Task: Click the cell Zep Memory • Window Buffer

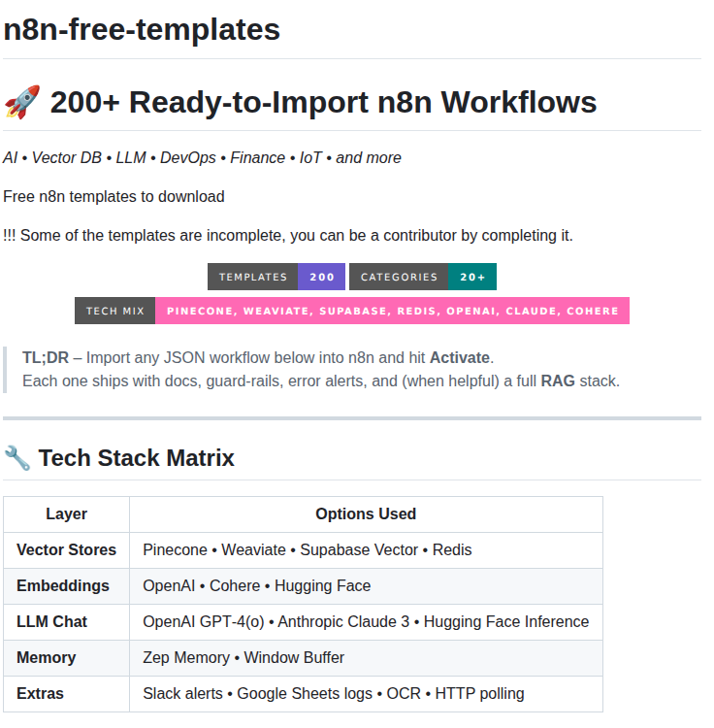Action: (x=366, y=657)
